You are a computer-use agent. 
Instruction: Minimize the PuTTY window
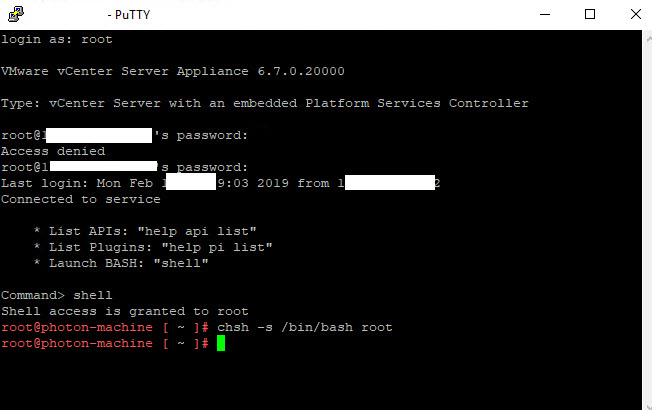[x=545, y=15]
